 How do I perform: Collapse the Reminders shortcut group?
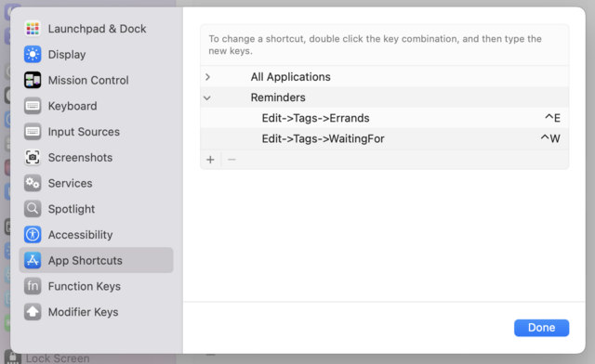(x=207, y=97)
